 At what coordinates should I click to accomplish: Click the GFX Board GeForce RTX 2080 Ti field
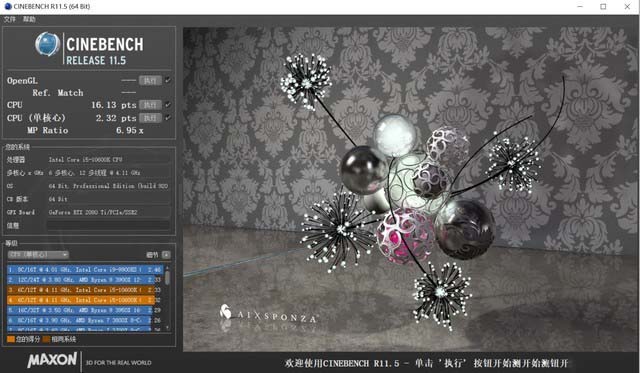coord(108,212)
